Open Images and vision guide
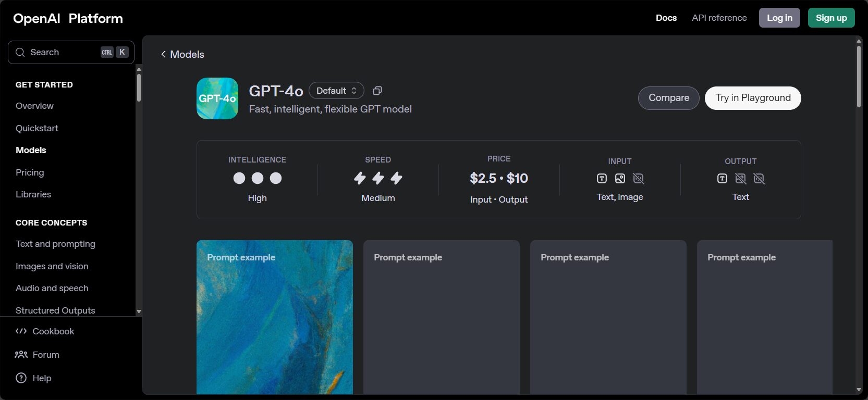868x400 pixels. pyautogui.click(x=52, y=266)
